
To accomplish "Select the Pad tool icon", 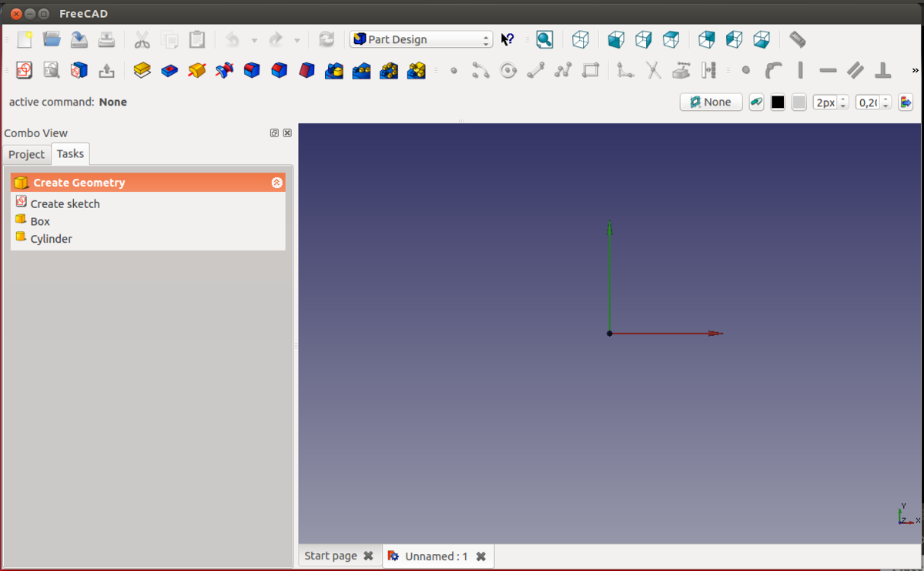I will (142, 71).
